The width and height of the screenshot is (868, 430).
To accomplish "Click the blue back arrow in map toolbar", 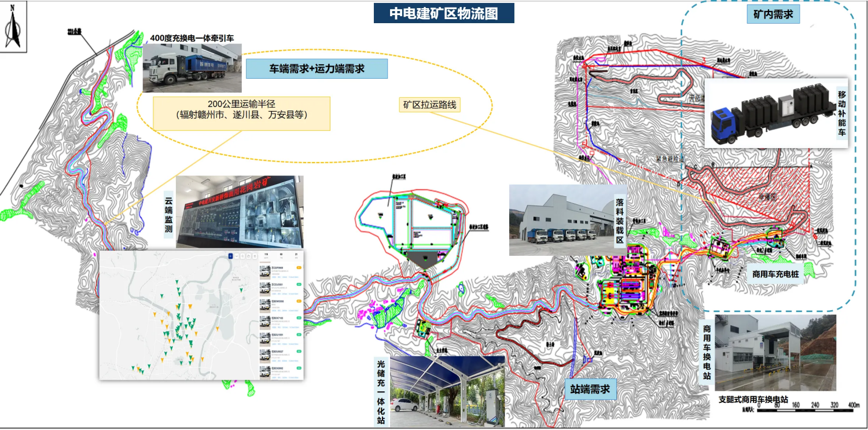I will click(x=230, y=256).
